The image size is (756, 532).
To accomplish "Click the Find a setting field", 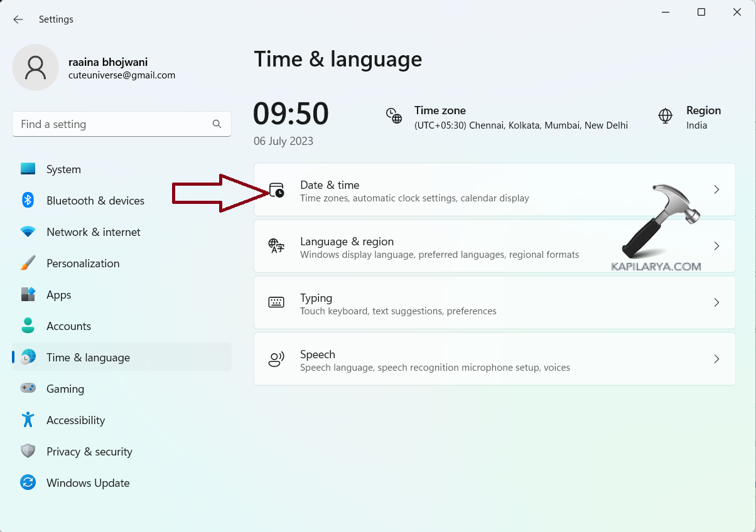I will click(x=122, y=124).
